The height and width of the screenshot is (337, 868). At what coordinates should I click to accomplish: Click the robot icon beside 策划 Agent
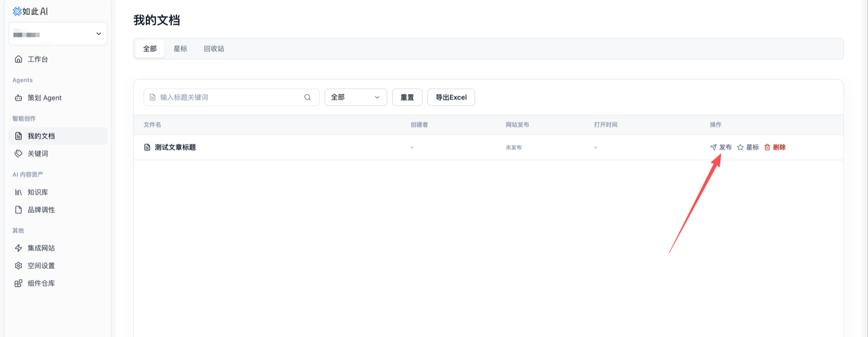tap(18, 98)
